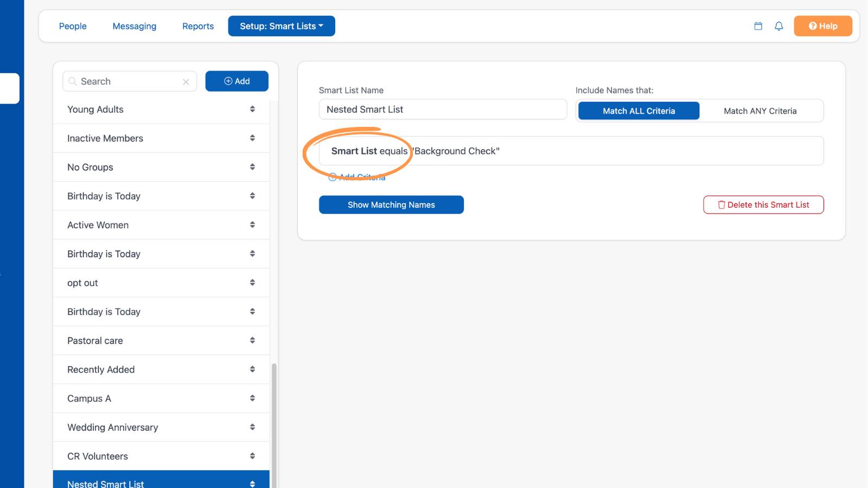The width and height of the screenshot is (868, 488).
Task: Clear the search field with the X icon
Action: [x=186, y=82]
